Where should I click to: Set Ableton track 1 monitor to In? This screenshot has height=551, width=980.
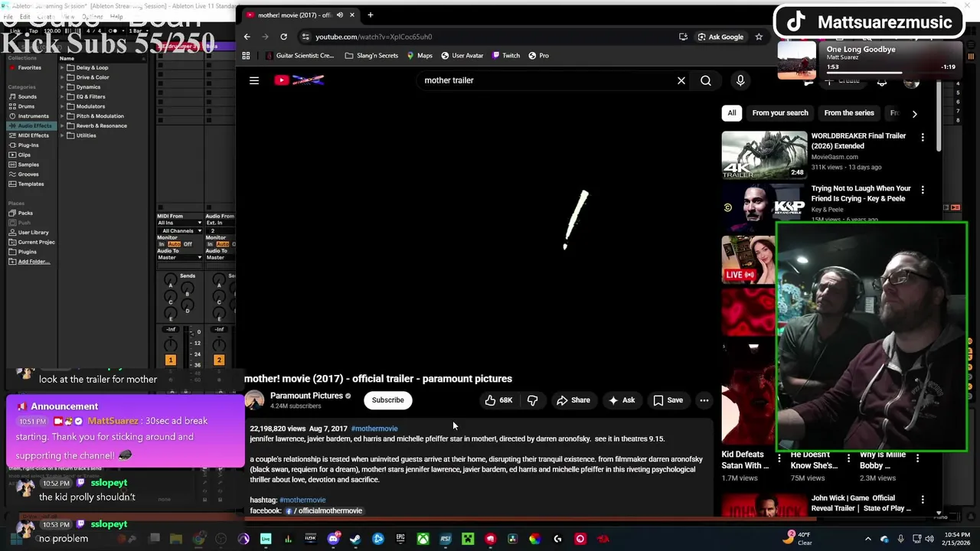pyautogui.click(x=162, y=244)
